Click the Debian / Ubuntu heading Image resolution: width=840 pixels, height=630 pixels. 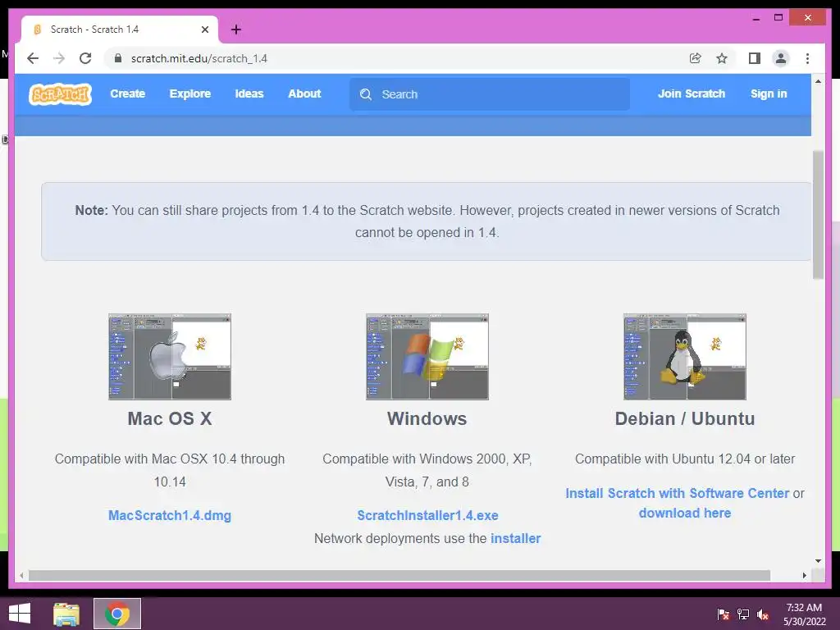(x=685, y=418)
